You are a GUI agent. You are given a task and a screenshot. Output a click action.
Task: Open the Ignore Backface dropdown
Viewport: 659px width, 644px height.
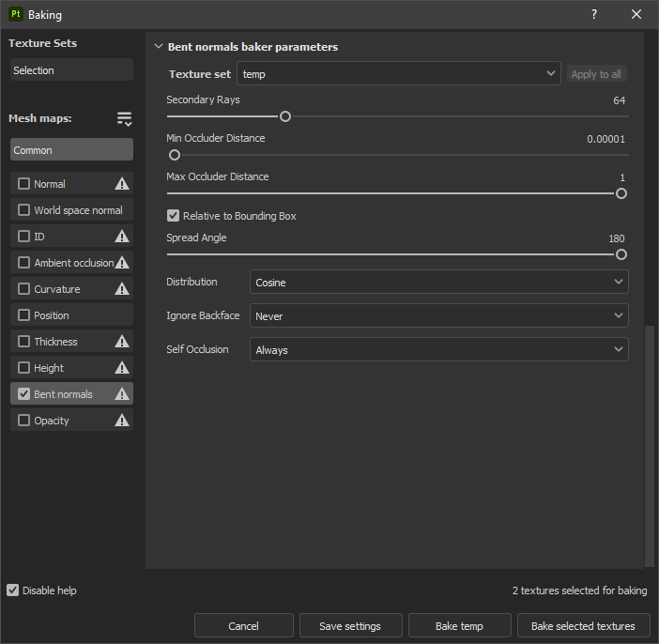click(438, 315)
